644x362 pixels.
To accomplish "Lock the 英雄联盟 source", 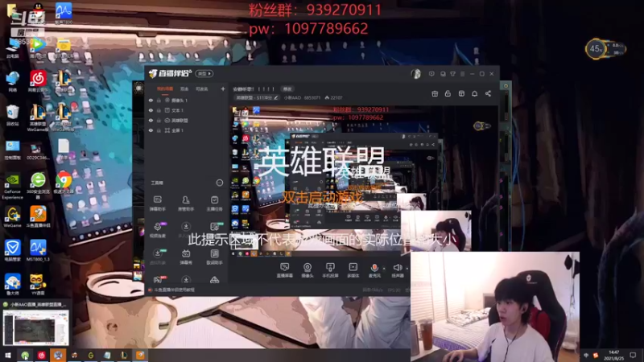I will [x=159, y=120].
